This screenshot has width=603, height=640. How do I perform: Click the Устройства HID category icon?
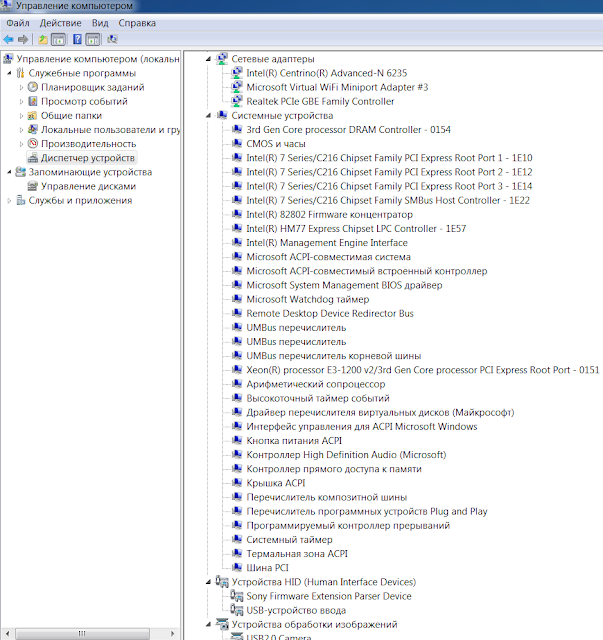[222, 582]
